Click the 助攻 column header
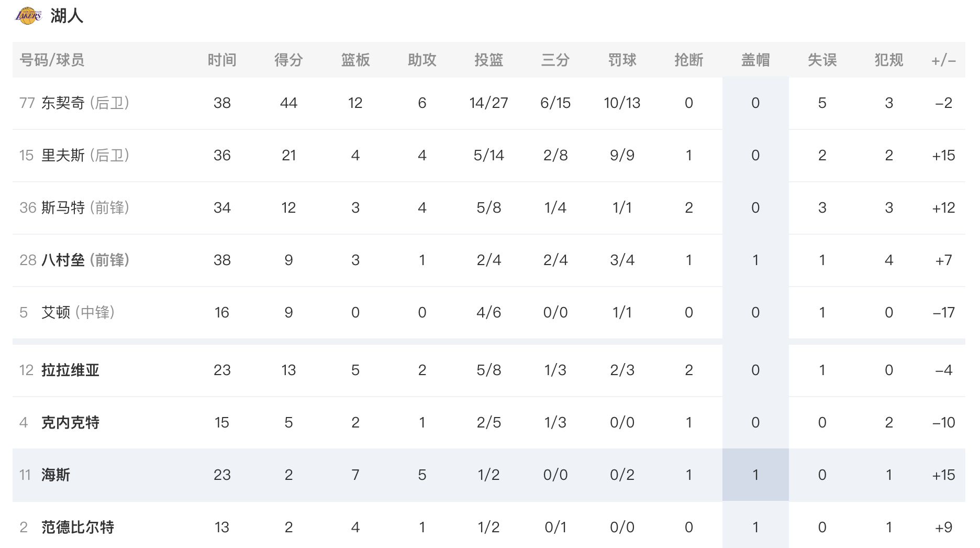 tap(422, 60)
